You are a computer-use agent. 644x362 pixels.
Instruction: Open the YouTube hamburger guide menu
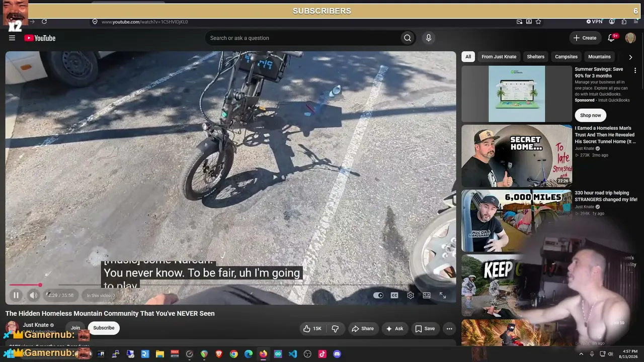tap(12, 38)
